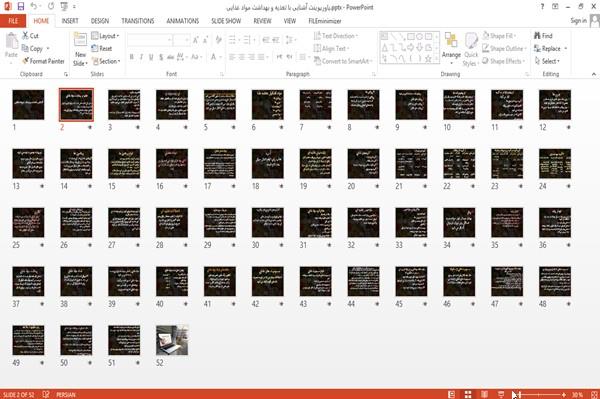Toggle underline formatting
The height and width of the screenshot is (399, 600).
[151, 57]
